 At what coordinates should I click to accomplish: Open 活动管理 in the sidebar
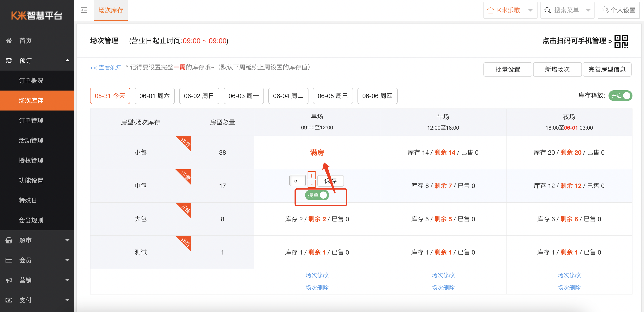pyautogui.click(x=37, y=141)
